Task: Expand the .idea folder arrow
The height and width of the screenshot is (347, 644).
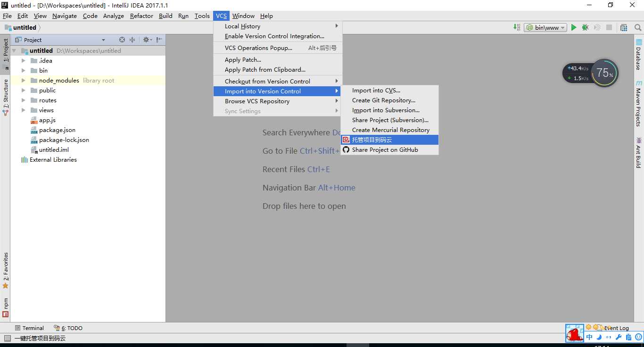Action: coord(23,61)
